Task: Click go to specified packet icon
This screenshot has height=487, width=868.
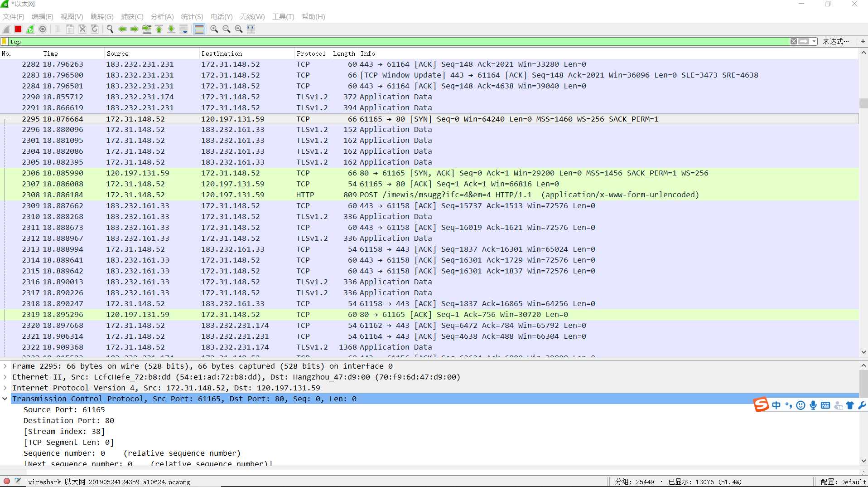Action: [147, 29]
